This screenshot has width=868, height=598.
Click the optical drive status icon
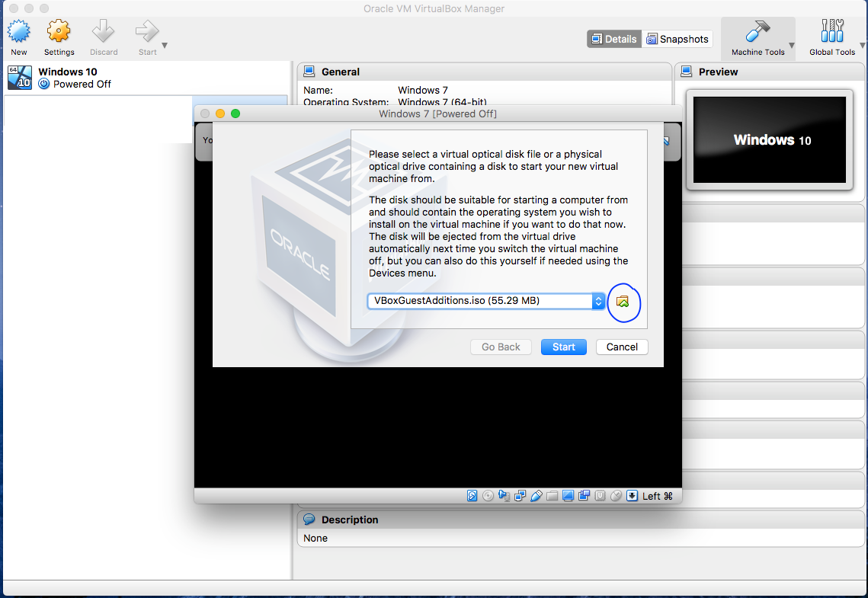[488, 496]
